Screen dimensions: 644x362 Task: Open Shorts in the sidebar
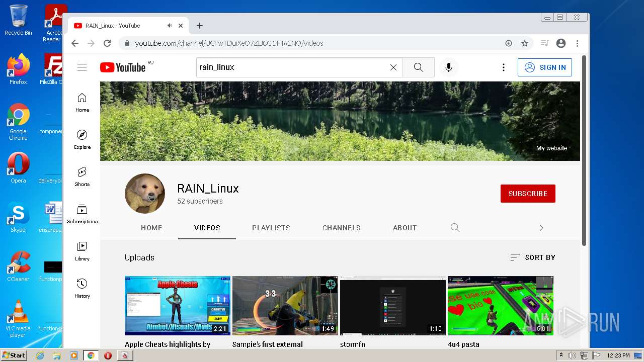pos(82,176)
